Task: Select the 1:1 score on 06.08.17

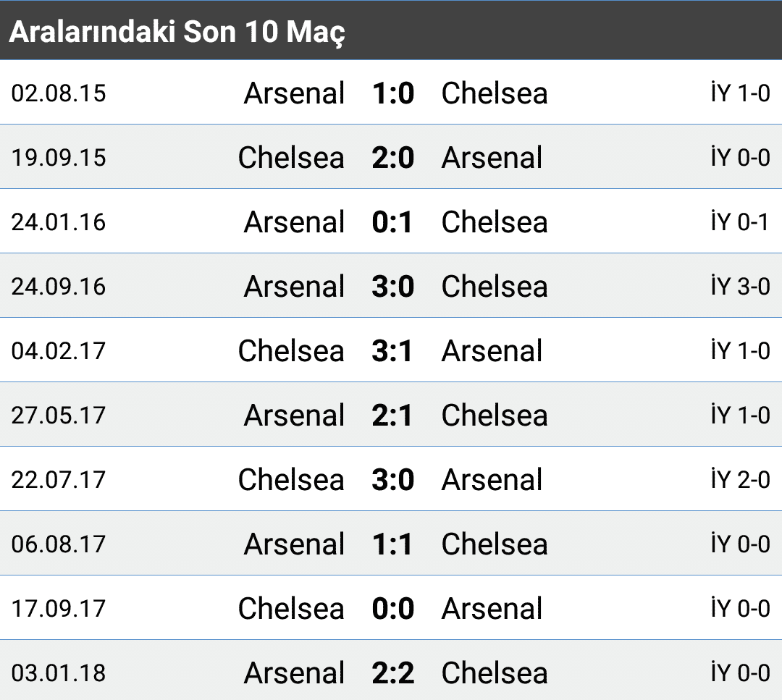Action: coord(392,544)
